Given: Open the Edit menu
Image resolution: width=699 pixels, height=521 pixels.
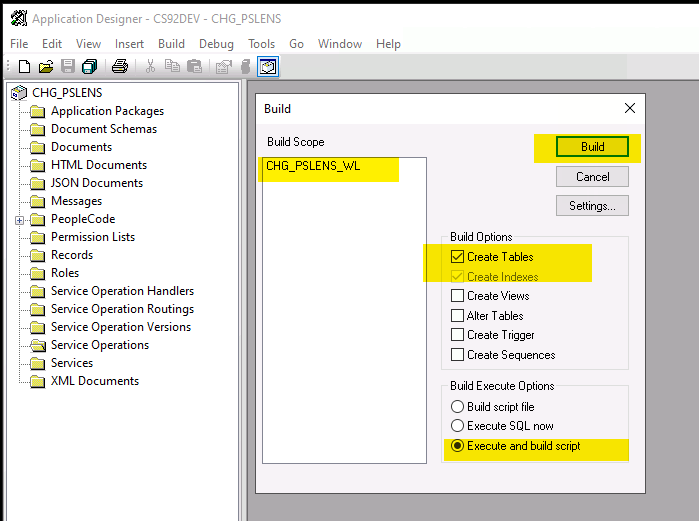Looking at the screenshot, I should [x=52, y=44].
